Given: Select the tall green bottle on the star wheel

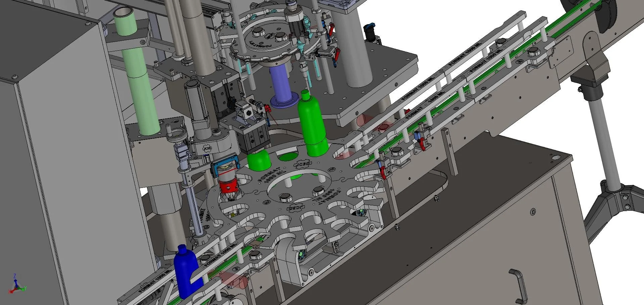Looking at the screenshot, I should click(313, 124).
